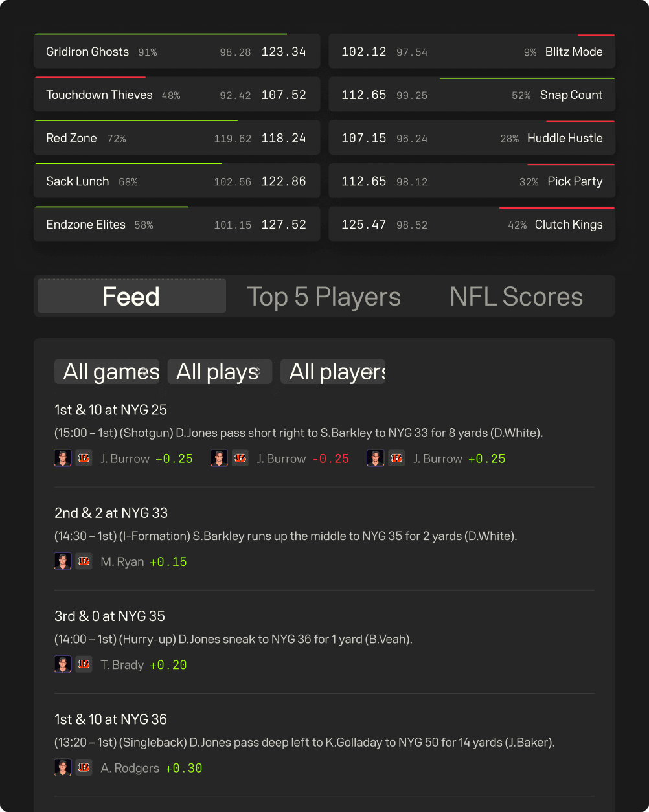
Task: Switch to the Top 5 Players tab
Action: pyautogui.click(x=324, y=297)
